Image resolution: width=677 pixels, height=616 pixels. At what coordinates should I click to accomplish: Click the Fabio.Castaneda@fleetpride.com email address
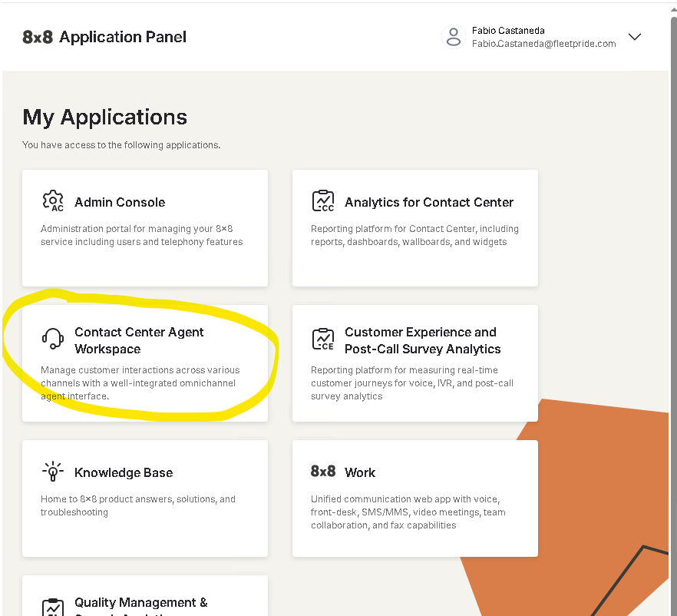(543, 44)
